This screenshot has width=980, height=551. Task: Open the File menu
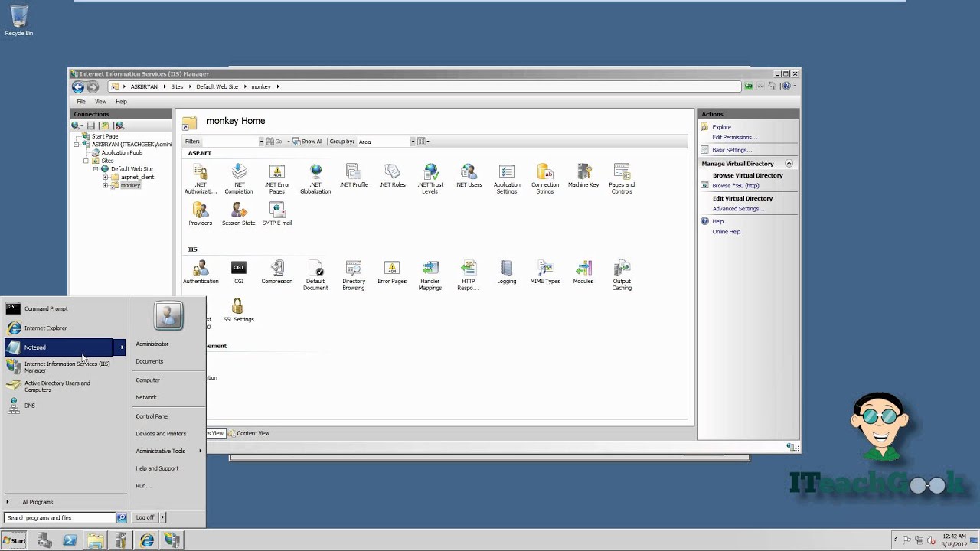click(x=80, y=101)
